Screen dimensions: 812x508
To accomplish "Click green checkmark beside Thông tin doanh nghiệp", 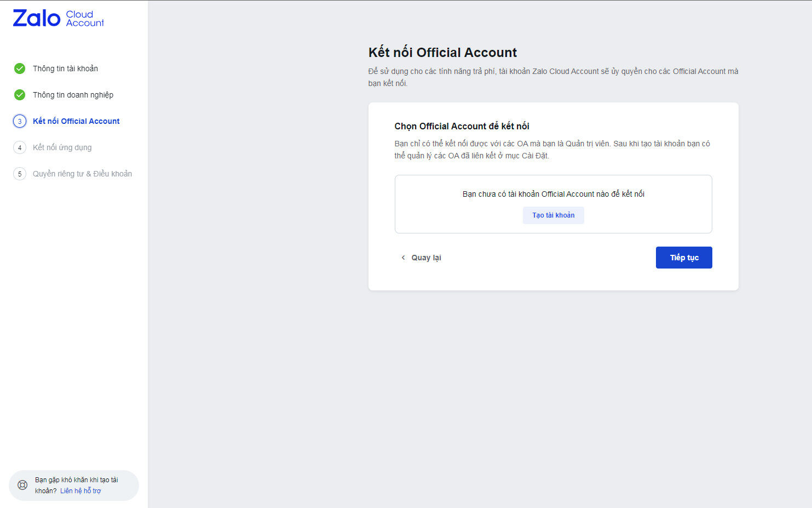I will point(20,95).
